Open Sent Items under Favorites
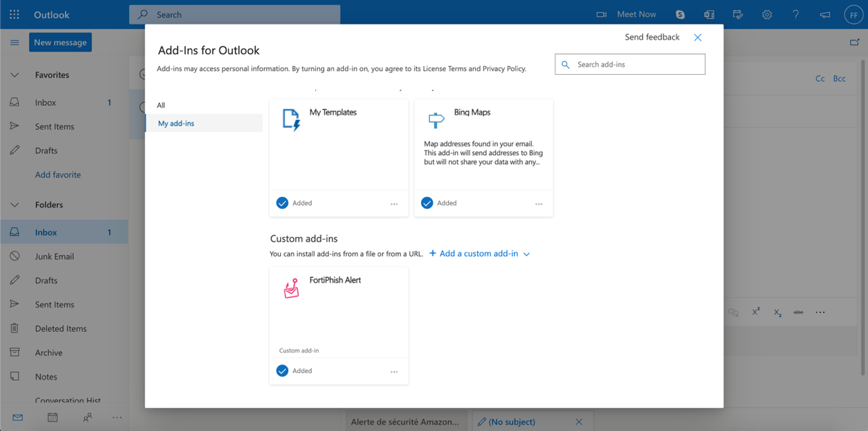The height and width of the screenshot is (431, 868). pos(64,126)
